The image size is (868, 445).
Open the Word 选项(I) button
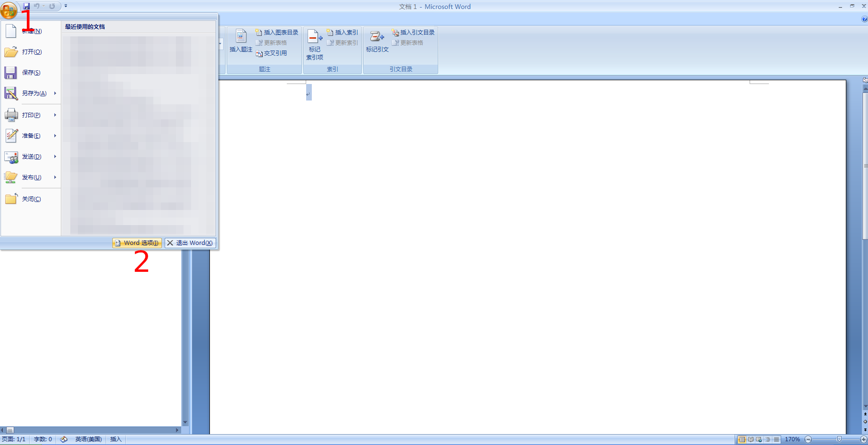(137, 243)
